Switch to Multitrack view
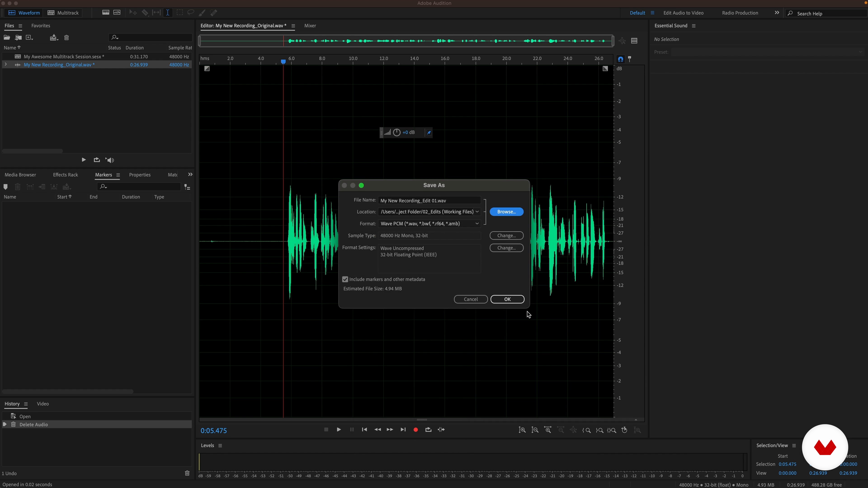The image size is (868, 488). point(63,13)
